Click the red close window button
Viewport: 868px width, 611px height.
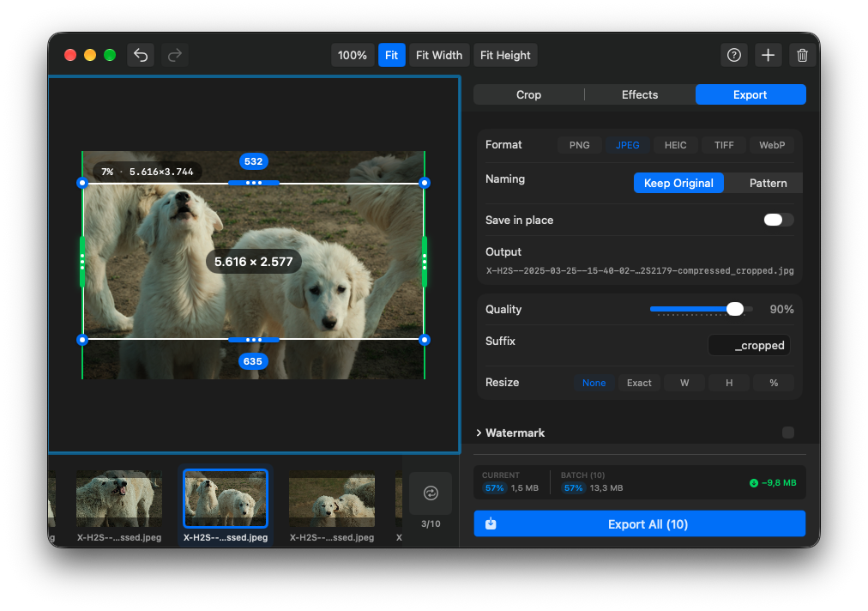70,55
